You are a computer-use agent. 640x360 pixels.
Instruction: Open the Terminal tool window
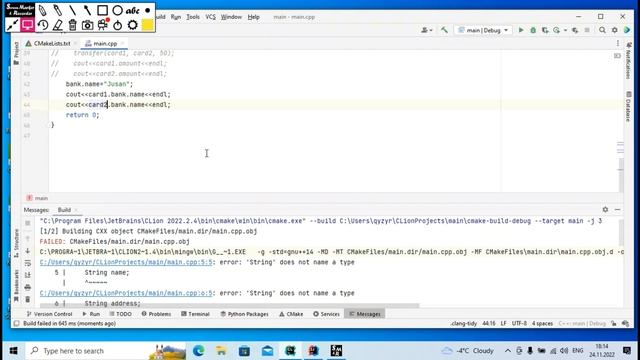(x=196, y=314)
